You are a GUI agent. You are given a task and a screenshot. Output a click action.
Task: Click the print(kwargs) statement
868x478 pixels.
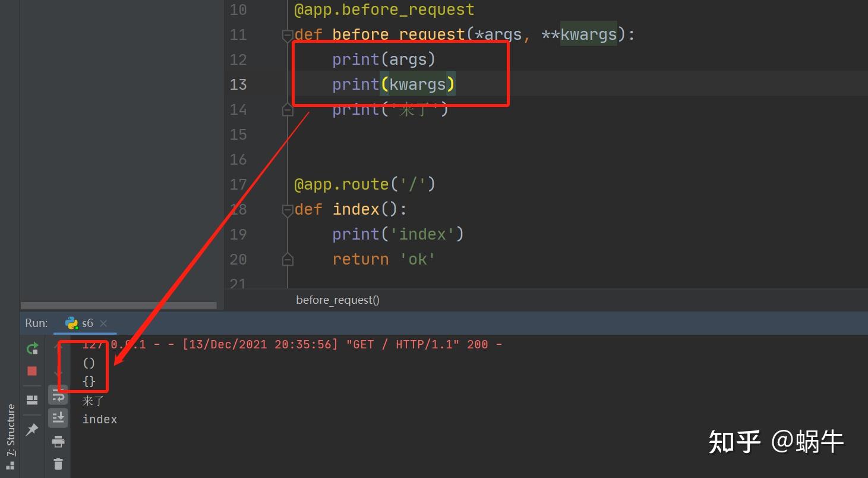tap(393, 84)
